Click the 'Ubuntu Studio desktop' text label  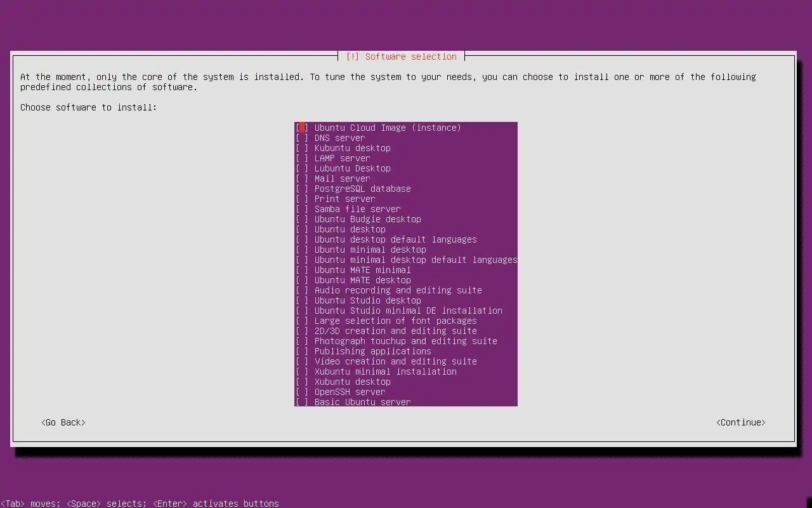click(x=368, y=300)
